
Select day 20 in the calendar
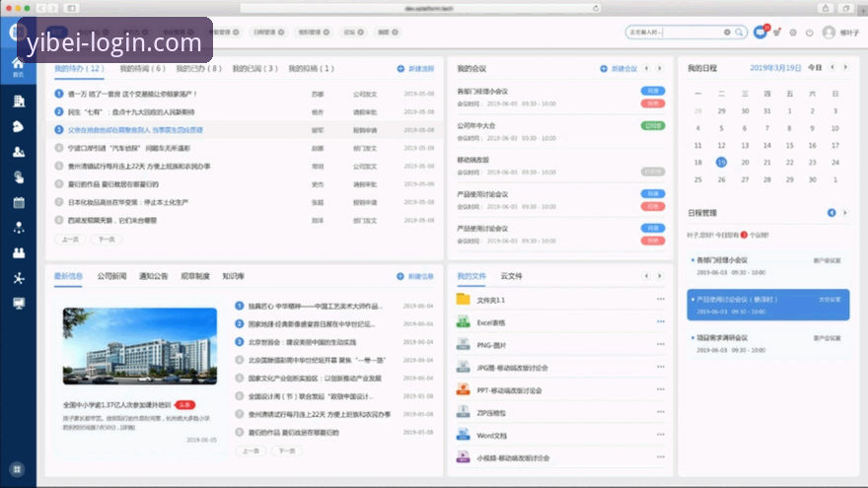point(745,162)
